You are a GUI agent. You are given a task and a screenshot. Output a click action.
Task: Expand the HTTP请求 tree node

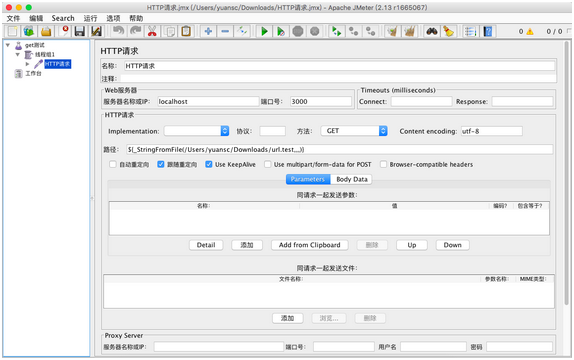pos(27,64)
